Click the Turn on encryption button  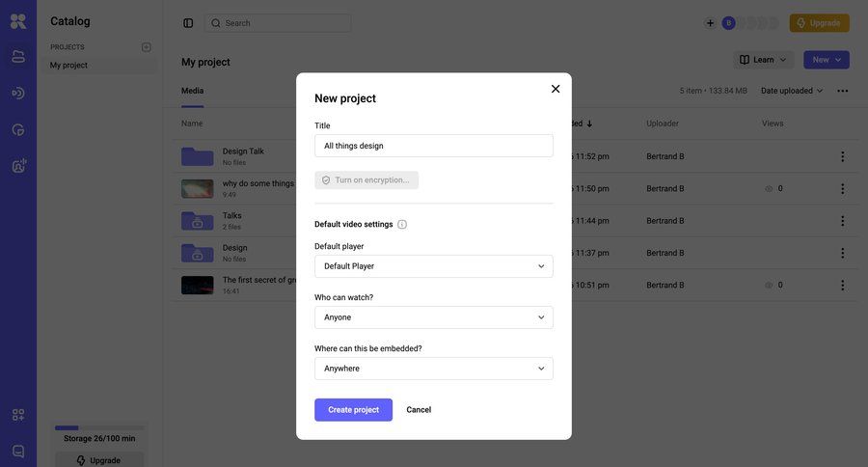[x=366, y=180]
